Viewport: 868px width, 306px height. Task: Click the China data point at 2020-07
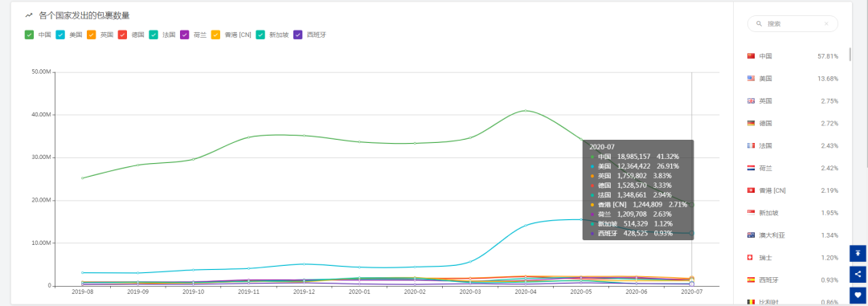[691, 205]
